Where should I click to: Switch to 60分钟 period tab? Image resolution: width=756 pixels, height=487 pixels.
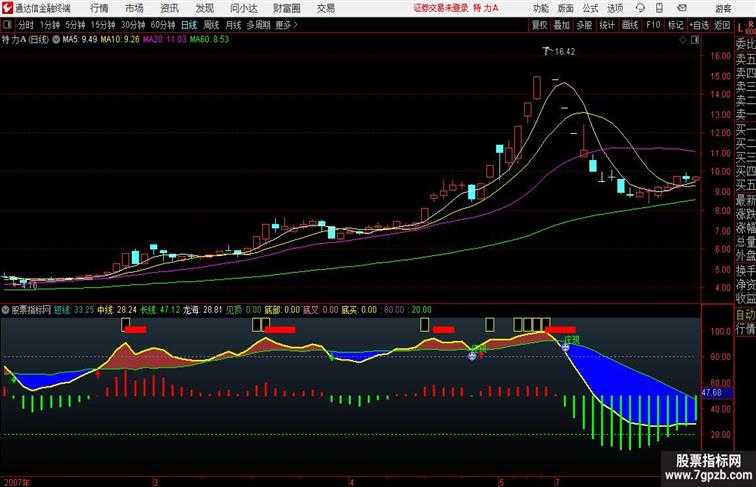pyautogui.click(x=163, y=25)
